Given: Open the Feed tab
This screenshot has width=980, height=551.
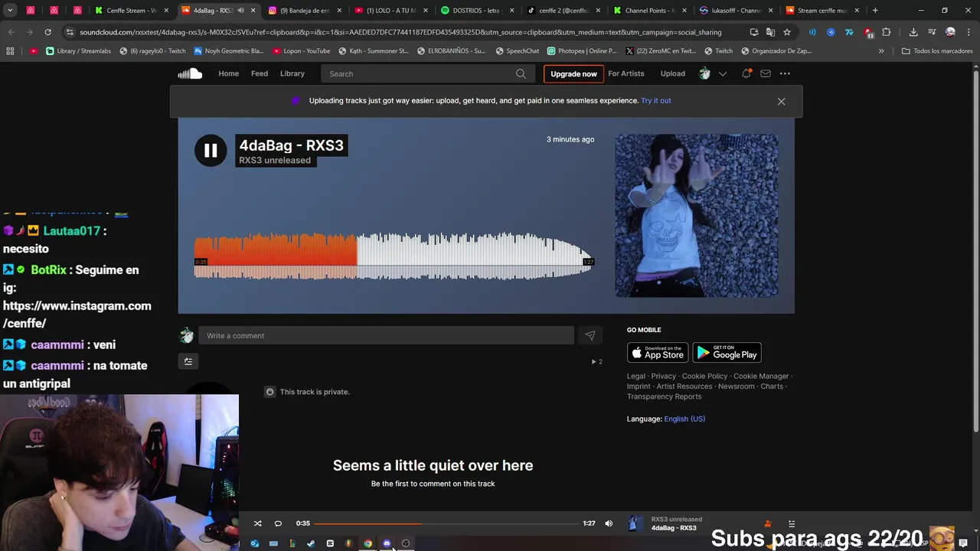Looking at the screenshot, I should coord(260,73).
